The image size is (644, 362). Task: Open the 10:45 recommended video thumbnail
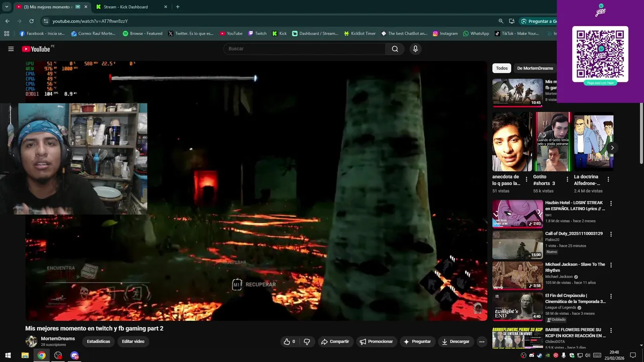point(517,93)
